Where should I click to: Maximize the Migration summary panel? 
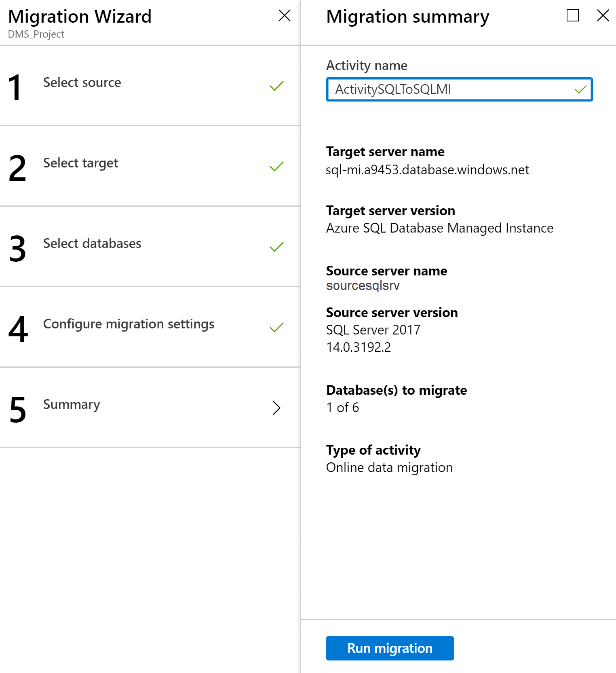tap(572, 16)
